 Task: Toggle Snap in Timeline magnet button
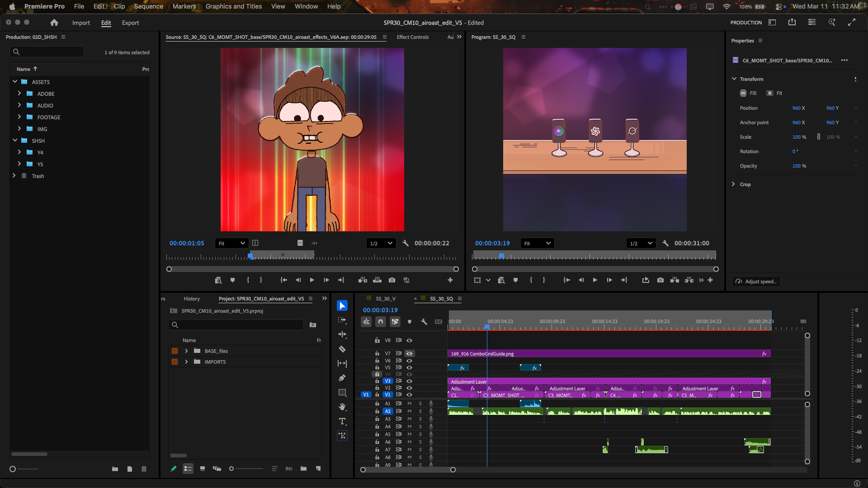[381, 322]
